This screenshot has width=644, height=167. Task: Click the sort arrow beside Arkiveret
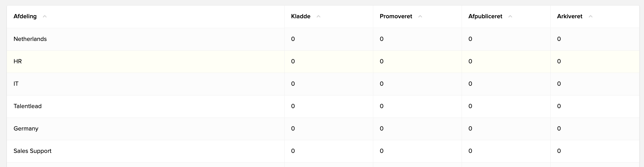click(591, 17)
